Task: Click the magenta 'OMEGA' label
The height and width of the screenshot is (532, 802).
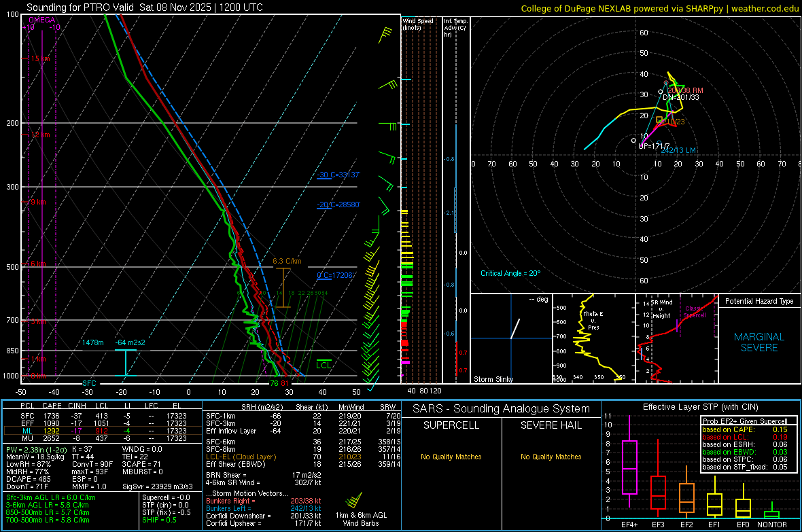Action: point(42,20)
